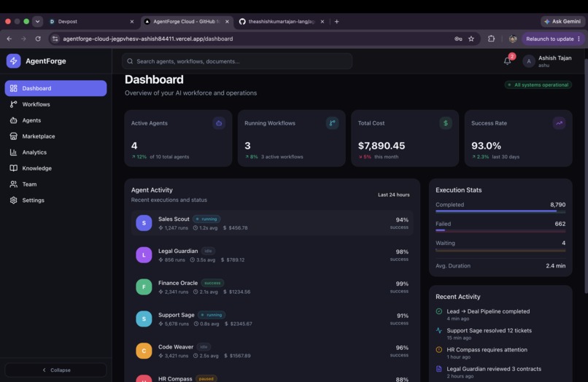
Task: Click the Finance Oracle green F avatar
Action: [x=144, y=286]
